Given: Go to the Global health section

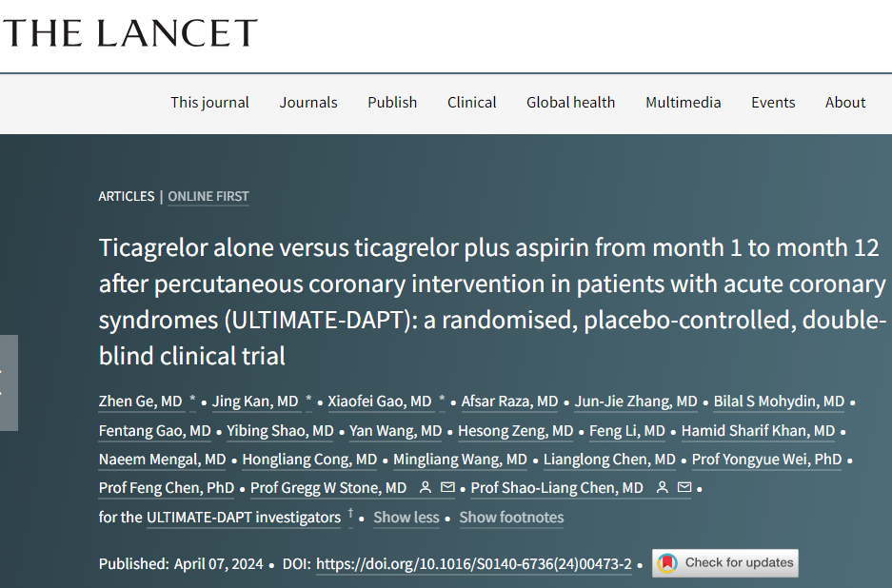Looking at the screenshot, I should click(570, 103).
